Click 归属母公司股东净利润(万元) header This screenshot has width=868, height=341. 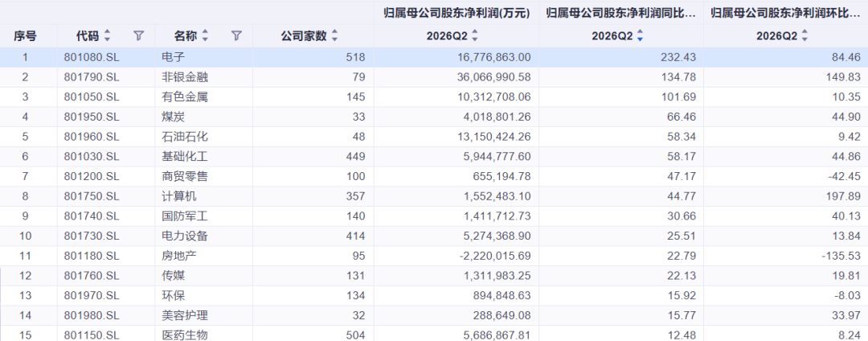point(457,13)
